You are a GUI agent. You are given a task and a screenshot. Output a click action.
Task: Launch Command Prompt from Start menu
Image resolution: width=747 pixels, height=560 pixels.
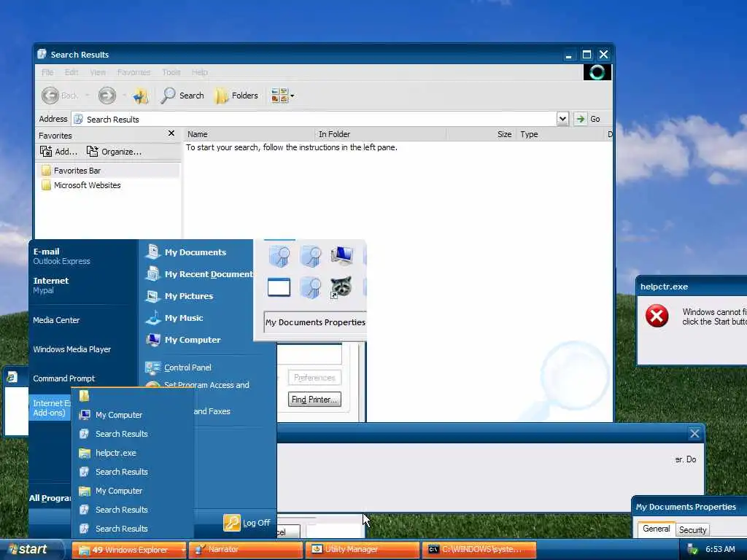point(64,378)
